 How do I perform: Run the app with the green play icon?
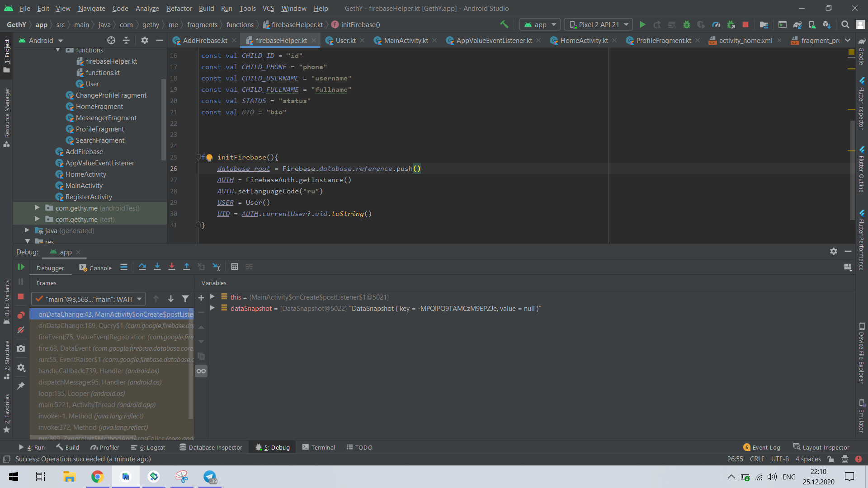(642, 24)
